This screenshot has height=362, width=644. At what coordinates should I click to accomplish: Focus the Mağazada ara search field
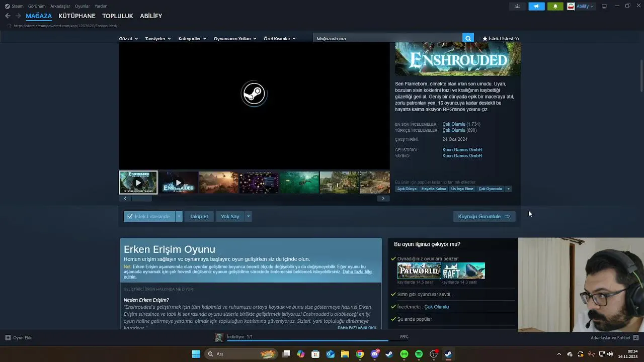coord(387,39)
